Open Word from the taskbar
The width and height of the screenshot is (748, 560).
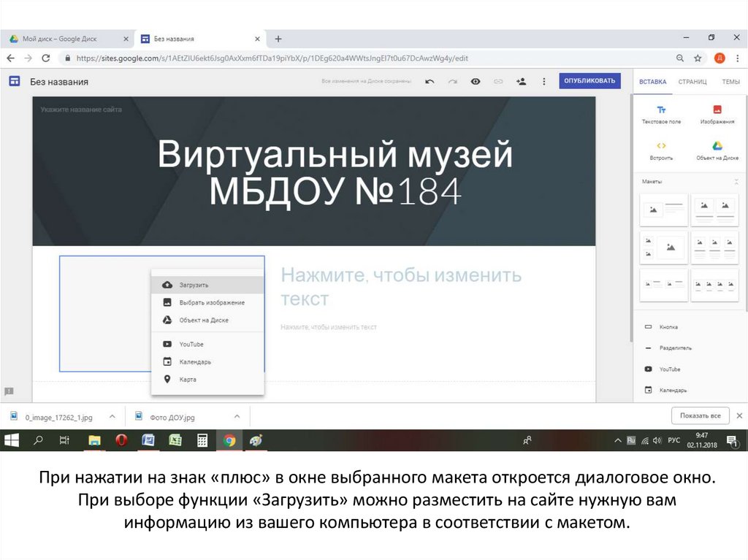point(148,440)
